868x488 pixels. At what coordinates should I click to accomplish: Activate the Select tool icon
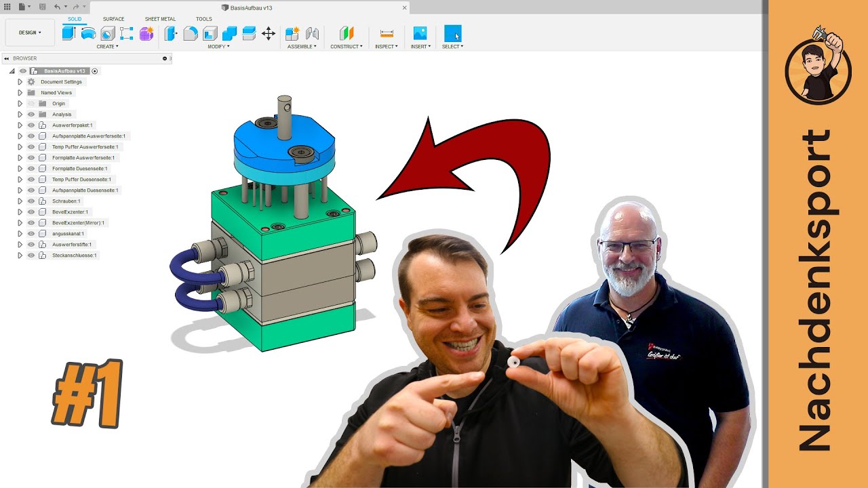(x=452, y=33)
